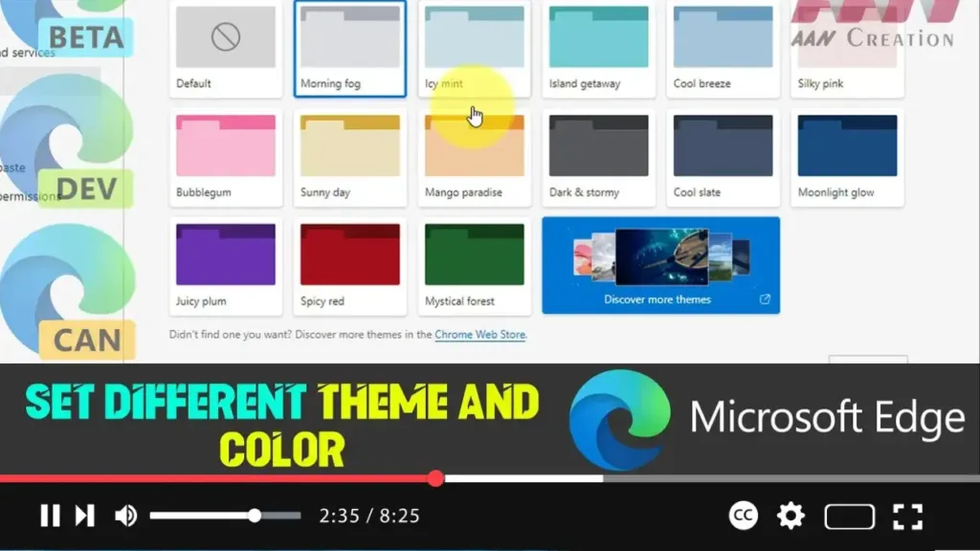Follow the Chrome Web Store link
This screenshot has height=551, width=980.
[x=479, y=335]
